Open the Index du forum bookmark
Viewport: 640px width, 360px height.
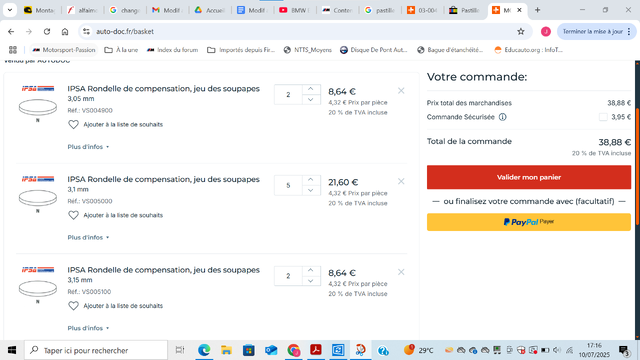[173, 50]
